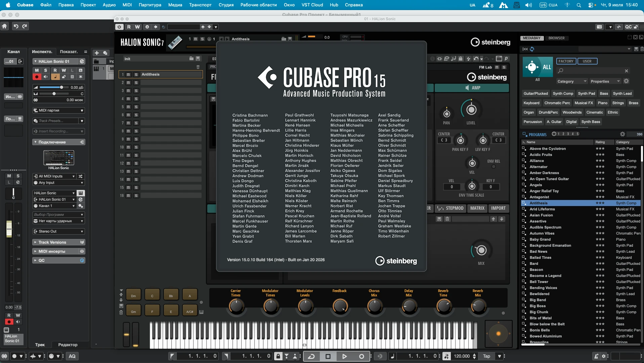Click the plug-in power activate icon

point(119,27)
